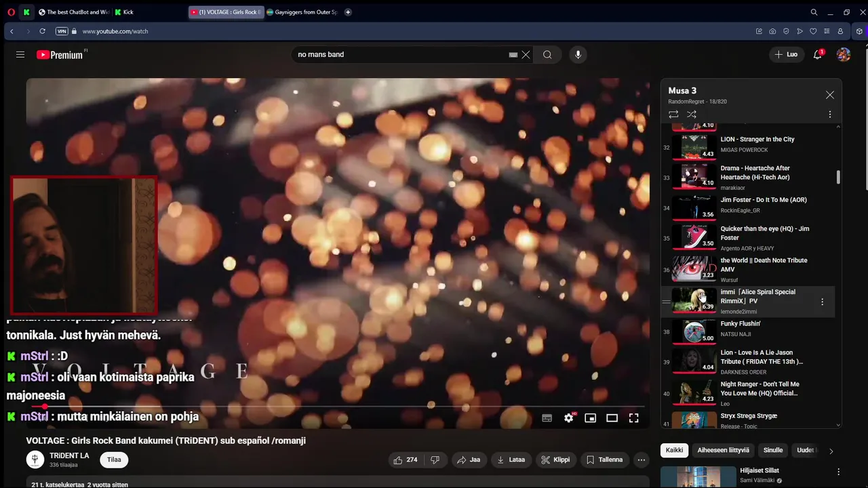Screen dimensions: 868x488
Task: Click the address bar URL
Action: [115, 31]
